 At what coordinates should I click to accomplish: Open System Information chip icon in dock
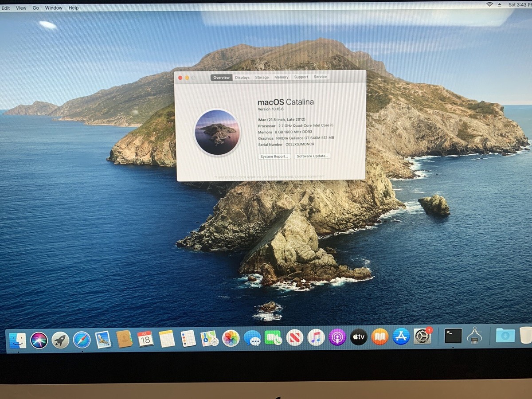click(x=474, y=335)
